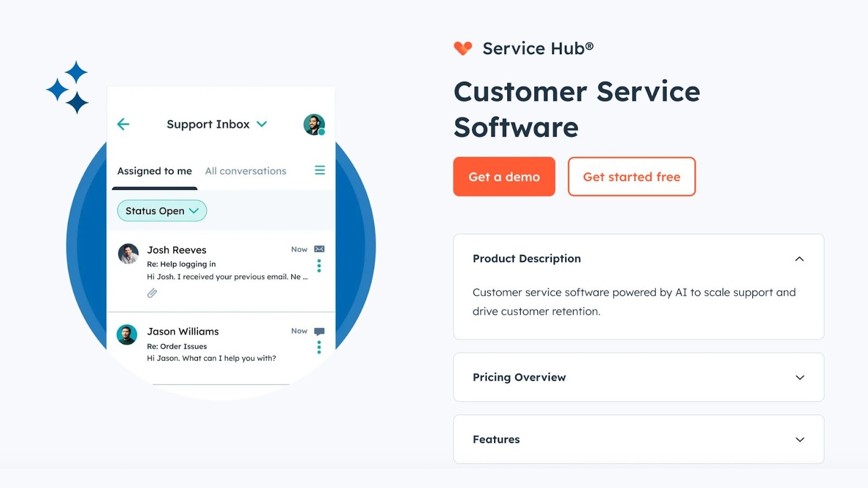This screenshot has width=868, height=488.
Task: Select the Assigned to me tab
Action: (154, 171)
